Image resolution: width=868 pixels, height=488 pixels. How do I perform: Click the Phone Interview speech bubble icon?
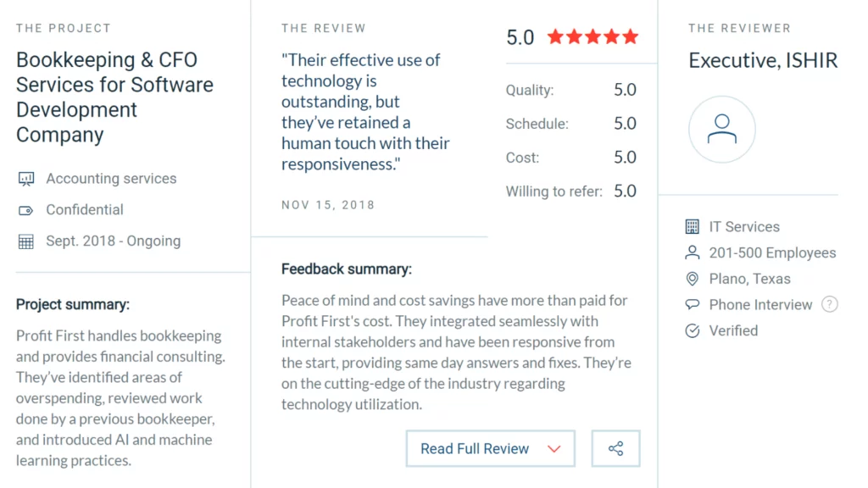693,304
